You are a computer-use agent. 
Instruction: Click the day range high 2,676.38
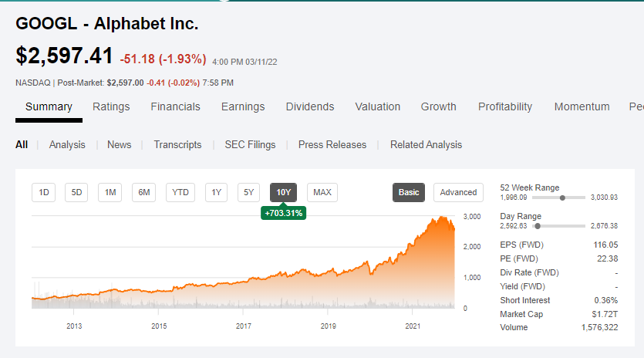[x=604, y=226]
